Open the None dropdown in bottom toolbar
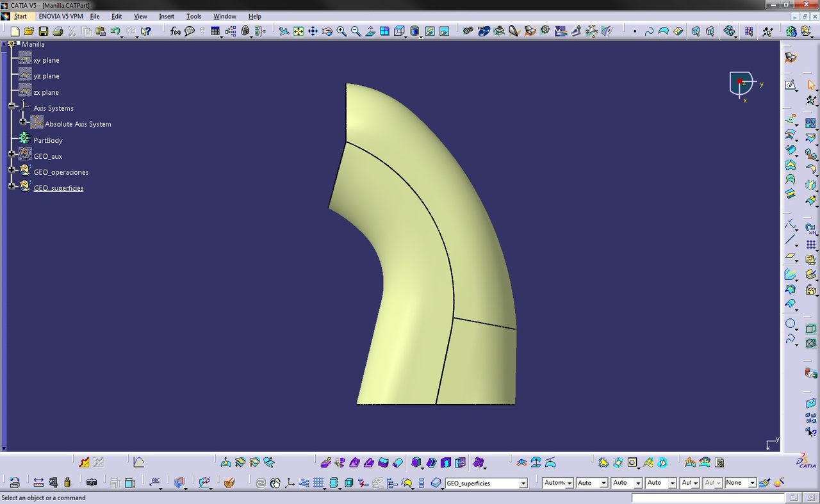820x504 pixels. [752, 484]
